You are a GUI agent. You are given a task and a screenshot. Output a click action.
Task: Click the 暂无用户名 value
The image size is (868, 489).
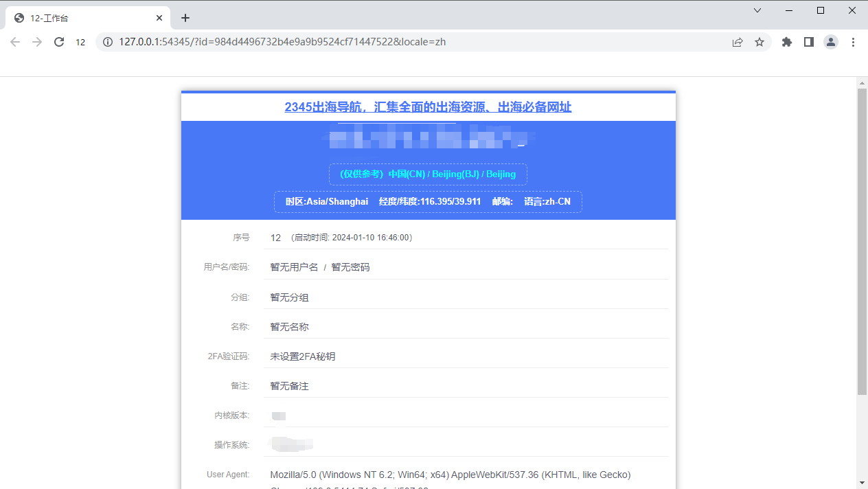pyautogui.click(x=294, y=267)
